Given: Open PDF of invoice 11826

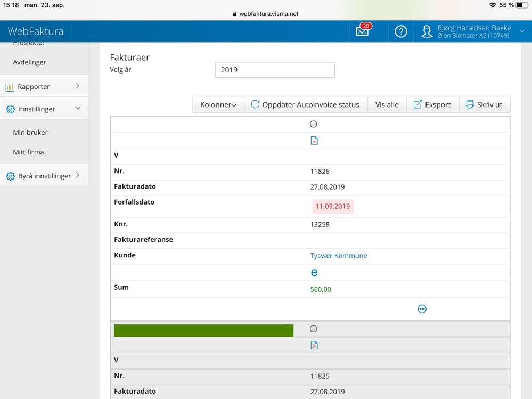Looking at the screenshot, I should pyautogui.click(x=314, y=141).
